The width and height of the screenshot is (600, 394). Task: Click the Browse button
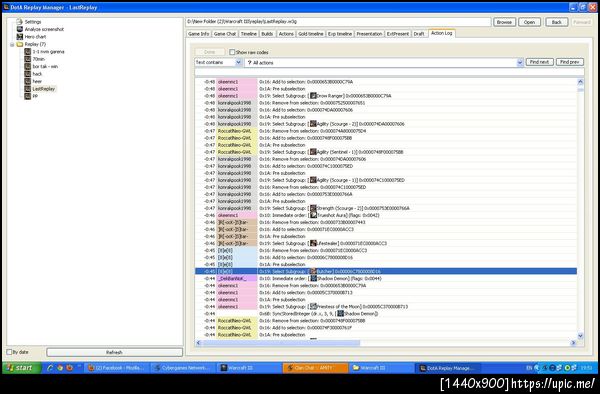point(504,22)
